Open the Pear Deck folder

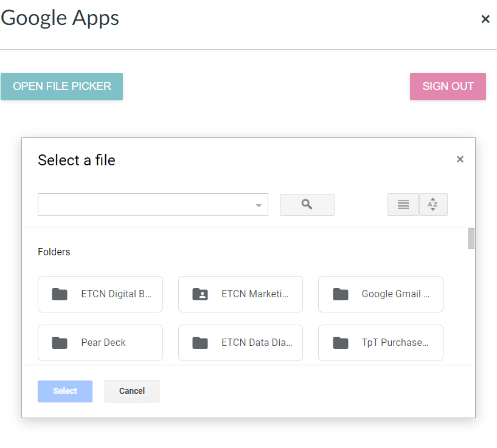click(x=100, y=342)
